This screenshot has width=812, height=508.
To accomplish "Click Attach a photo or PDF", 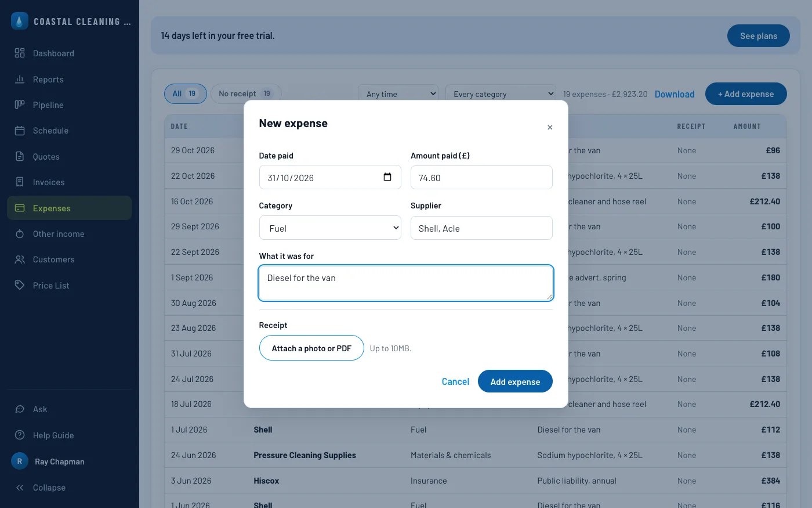I will tap(311, 348).
